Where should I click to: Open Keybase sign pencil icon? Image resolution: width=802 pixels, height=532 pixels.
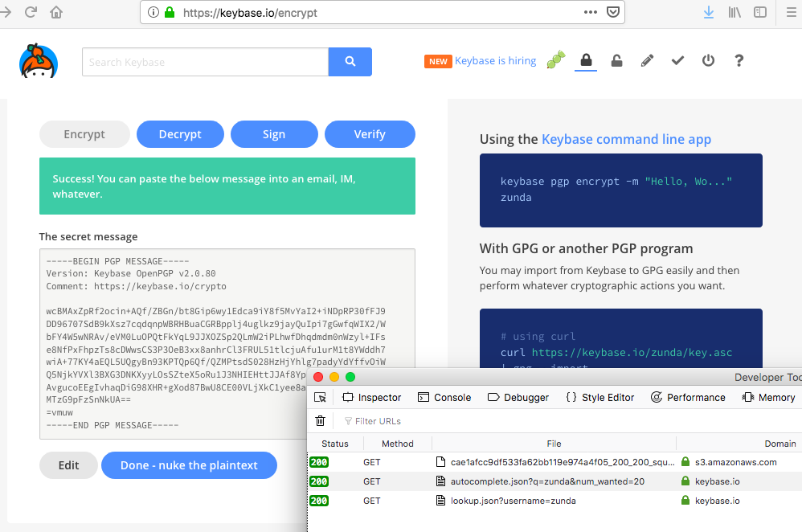coord(647,60)
